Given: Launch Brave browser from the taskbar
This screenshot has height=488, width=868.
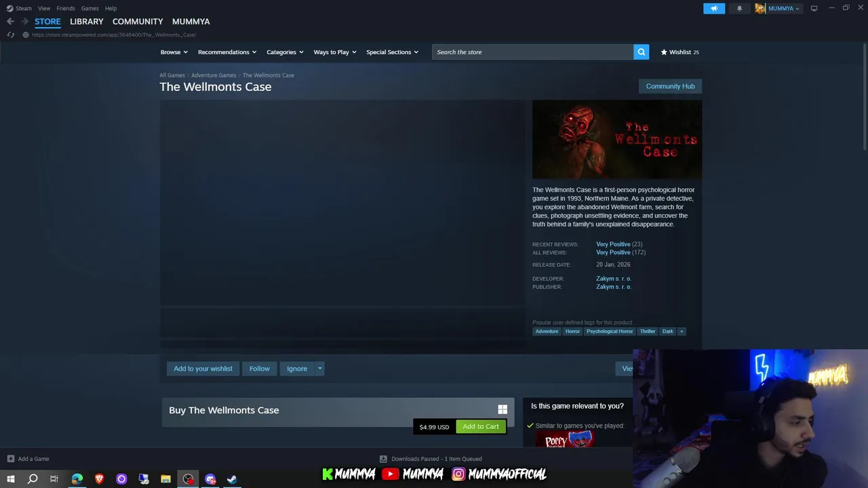Looking at the screenshot, I should tap(99, 479).
